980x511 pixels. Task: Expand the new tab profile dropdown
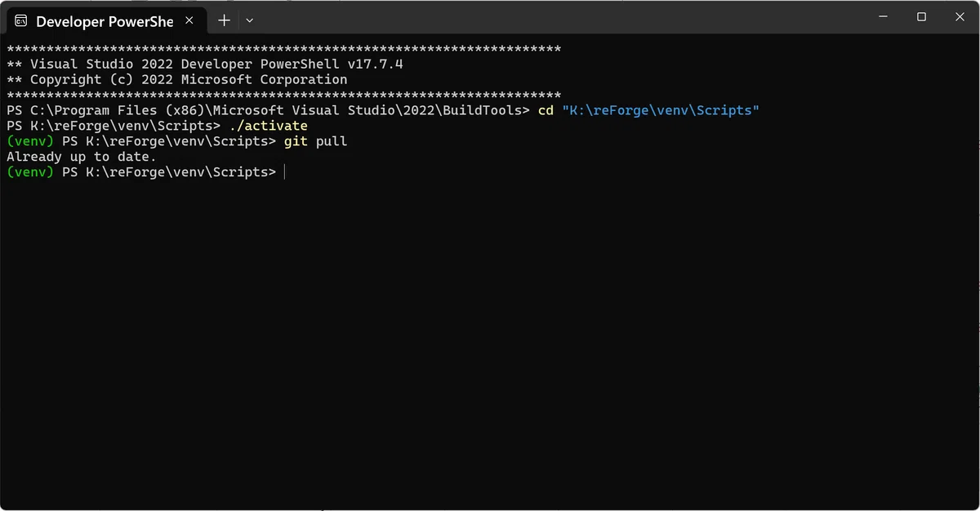[x=250, y=20]
